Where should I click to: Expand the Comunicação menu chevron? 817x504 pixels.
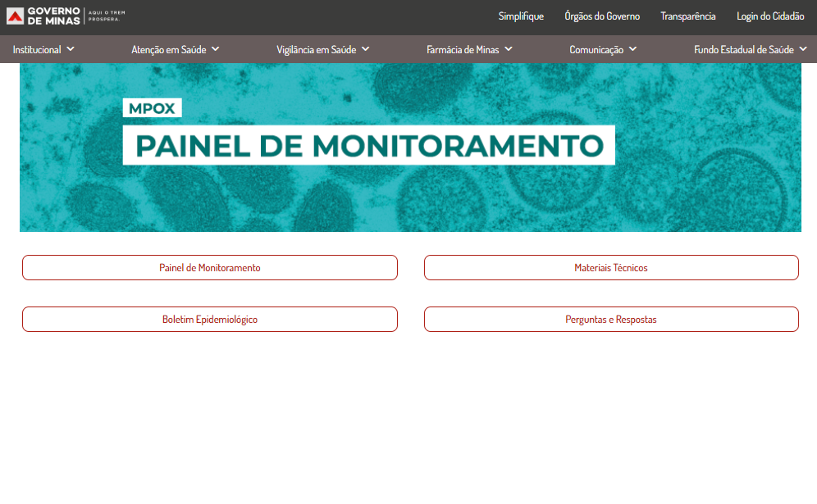[633, 49]
